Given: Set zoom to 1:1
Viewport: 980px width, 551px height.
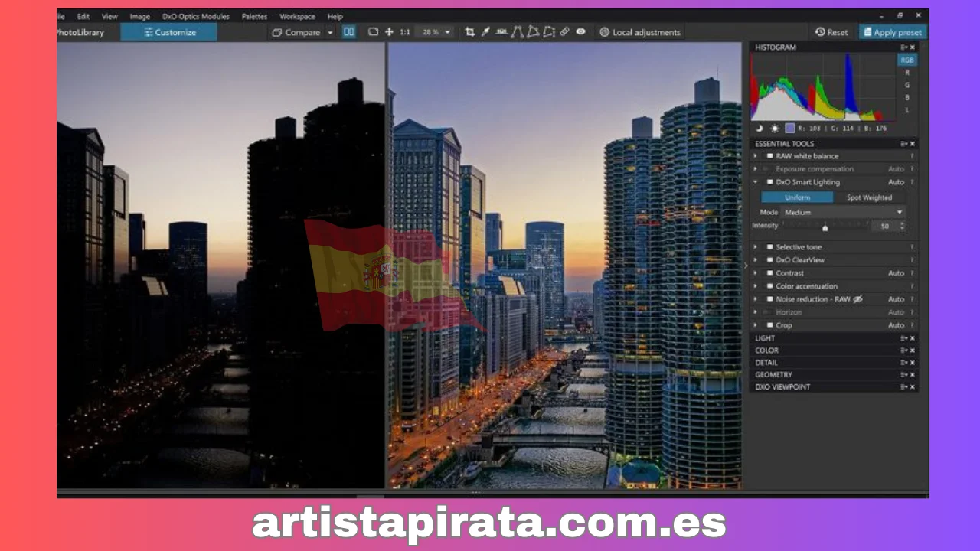Looking at the screenshot, I should tap(405, 32).
